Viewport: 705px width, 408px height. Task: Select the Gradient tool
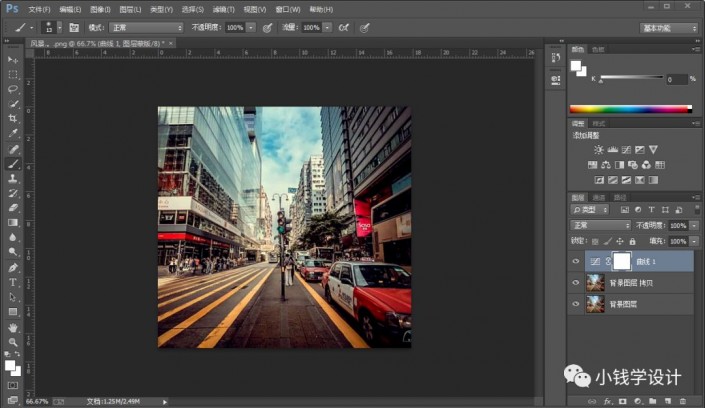click(13, 223)
